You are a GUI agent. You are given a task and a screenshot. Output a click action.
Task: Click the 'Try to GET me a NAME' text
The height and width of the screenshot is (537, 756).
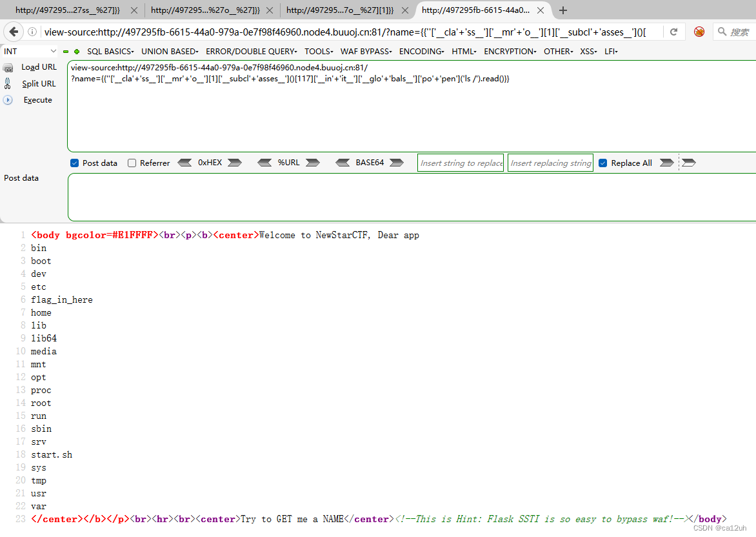[292, 519]
